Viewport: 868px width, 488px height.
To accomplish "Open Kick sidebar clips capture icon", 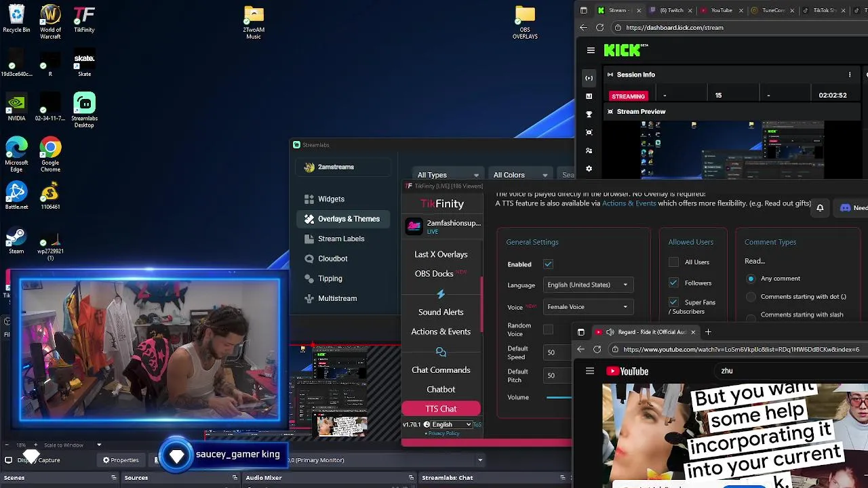I will tap(589, 132).
